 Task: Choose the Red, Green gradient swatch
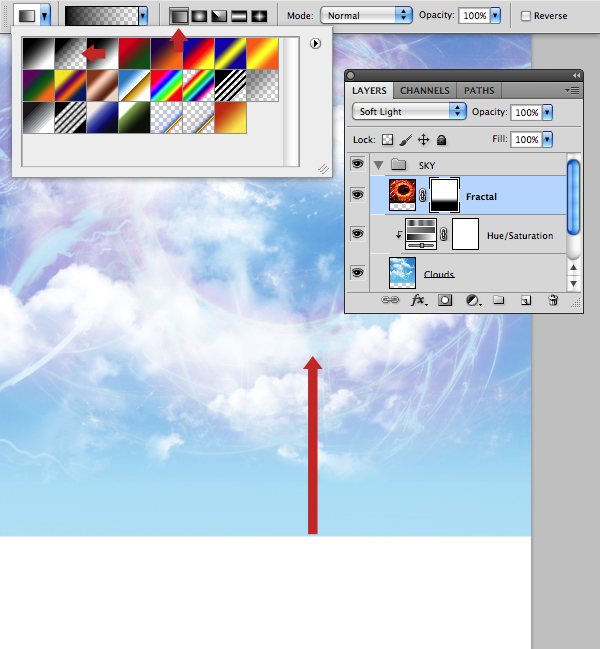pos(134,54)
